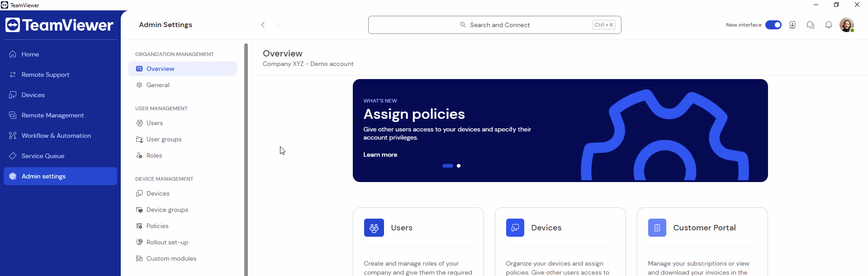Click the Overview icon in settings list
The width and height of the screenshot is (868, 276).
coord(139,69)
